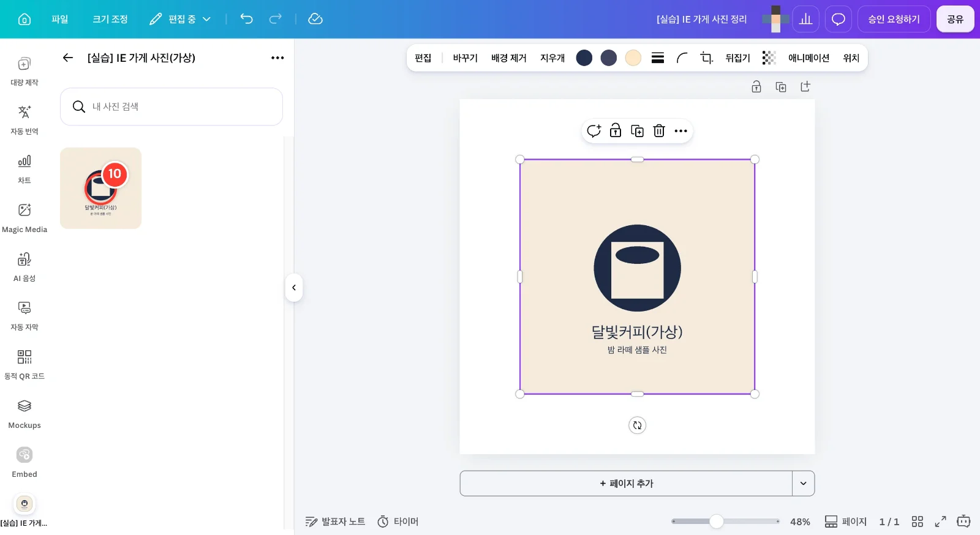Click the 공유 share button
Image resolution: width=980 pixels, height=535 pixels.
(956, 19)
